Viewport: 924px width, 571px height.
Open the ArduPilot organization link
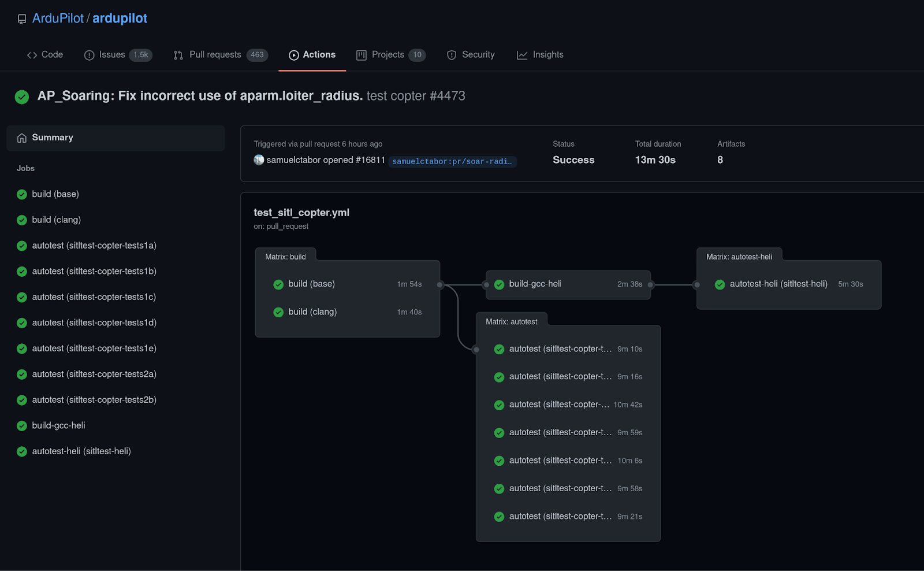[58, 18]
